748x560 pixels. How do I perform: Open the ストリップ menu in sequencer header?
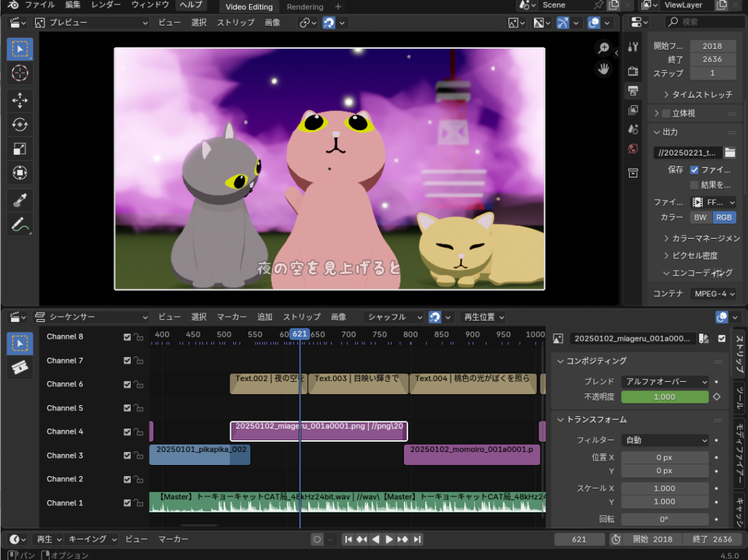301,318
